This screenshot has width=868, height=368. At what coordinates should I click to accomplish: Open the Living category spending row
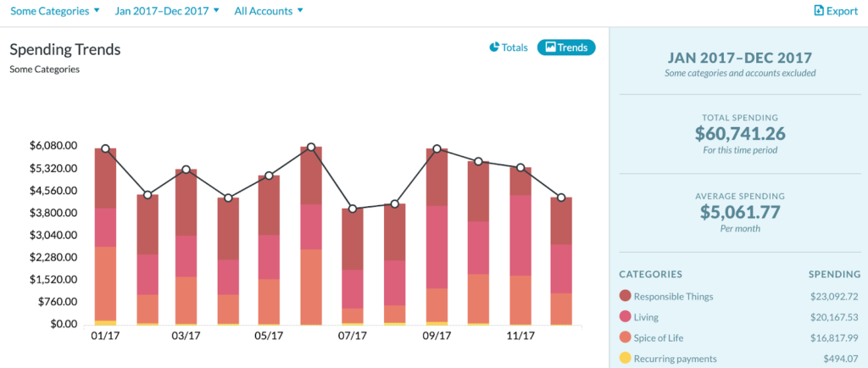(x=739, y=317)
